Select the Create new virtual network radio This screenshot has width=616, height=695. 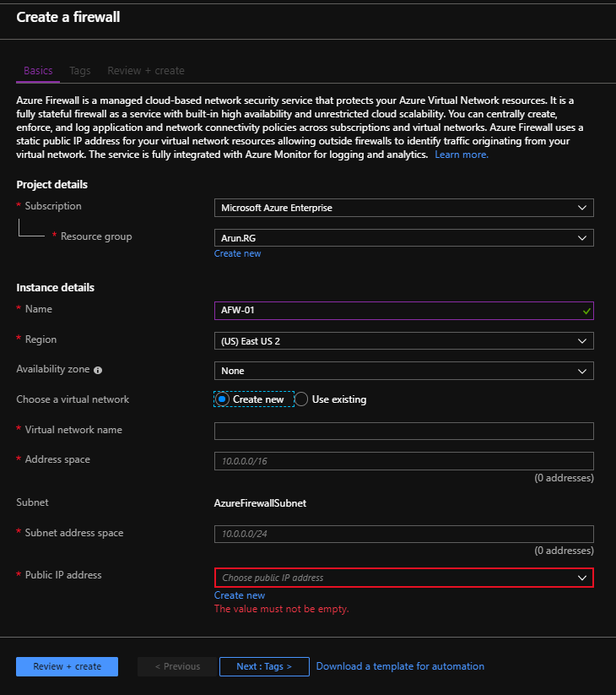222,399
